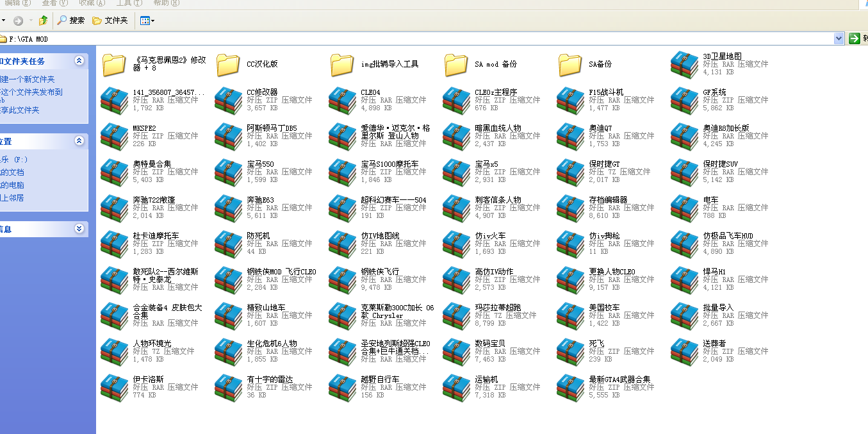Open the CC汉化版 folder

228,64
